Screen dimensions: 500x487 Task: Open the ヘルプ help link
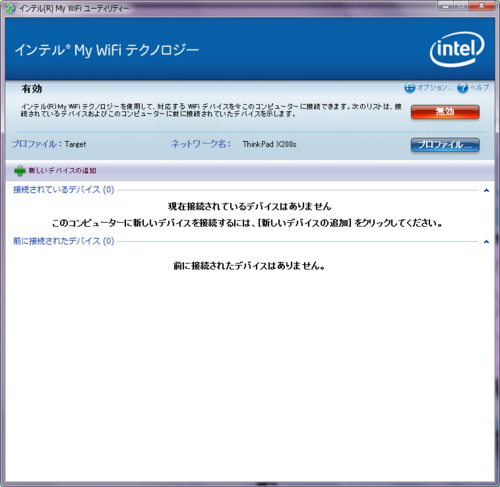click(x=479, y=87)
